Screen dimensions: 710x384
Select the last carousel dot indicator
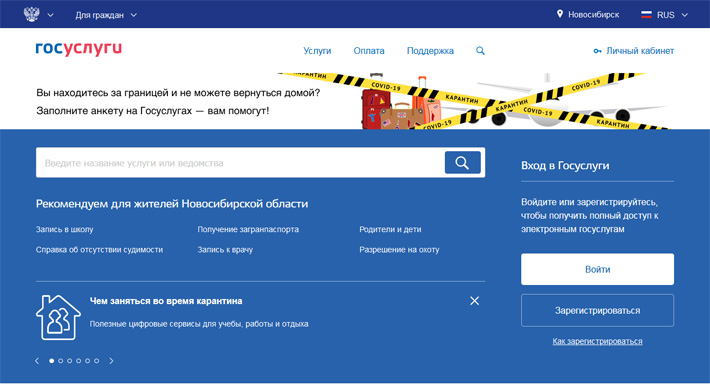click(96, 361)
